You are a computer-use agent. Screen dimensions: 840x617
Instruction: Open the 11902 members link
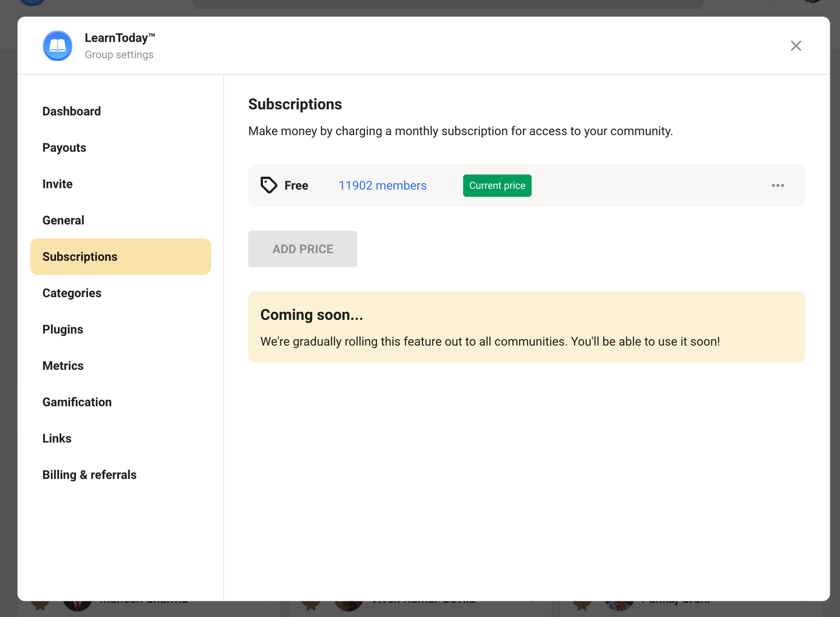click(x=382, y=185)
